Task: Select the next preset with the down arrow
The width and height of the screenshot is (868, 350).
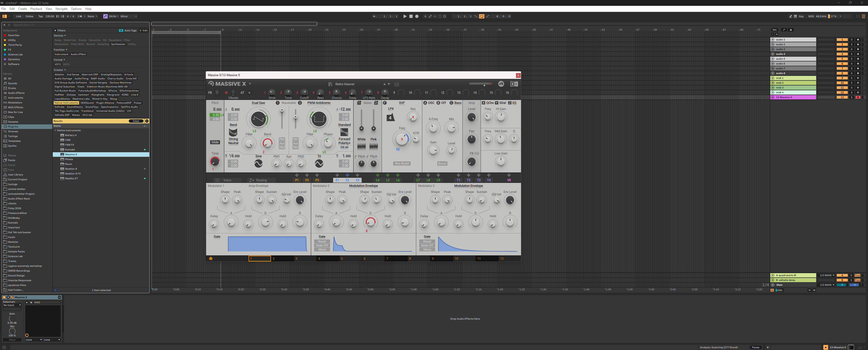Action: click(388, 84)
